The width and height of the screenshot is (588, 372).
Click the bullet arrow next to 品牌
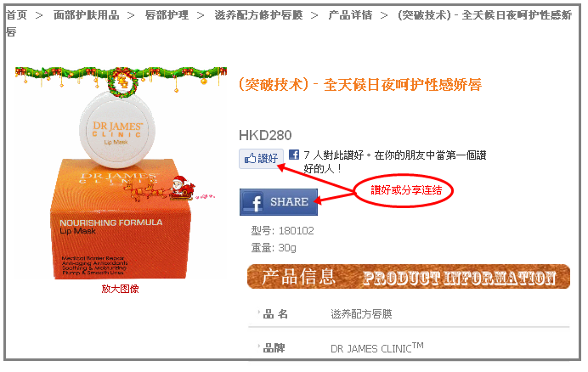tap(259, 347)
